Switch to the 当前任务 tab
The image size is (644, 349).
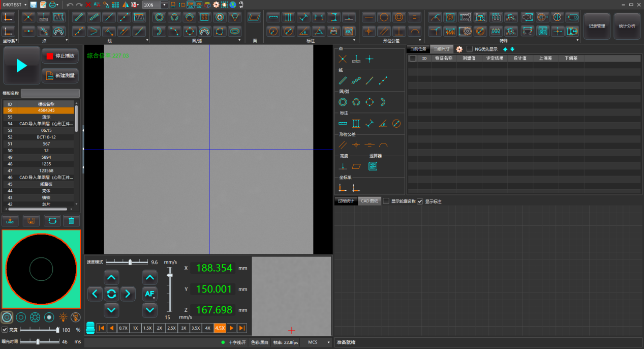pyautogui.click(x=418, y=49)
